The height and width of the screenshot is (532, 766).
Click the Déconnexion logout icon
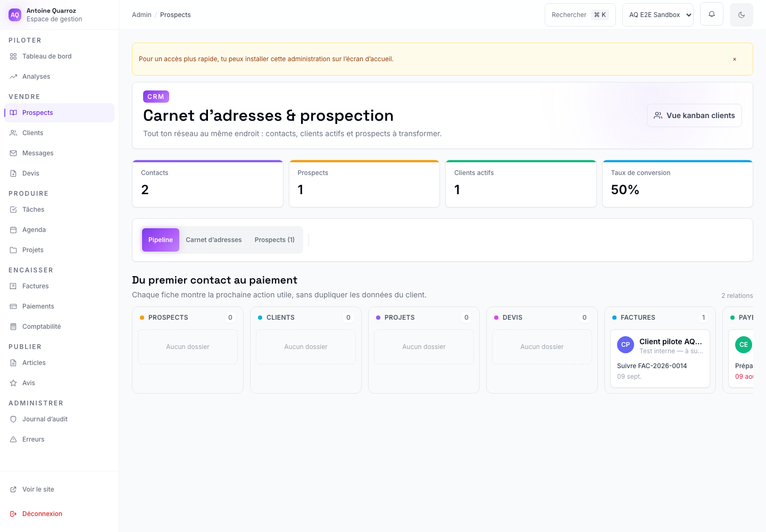13,514
